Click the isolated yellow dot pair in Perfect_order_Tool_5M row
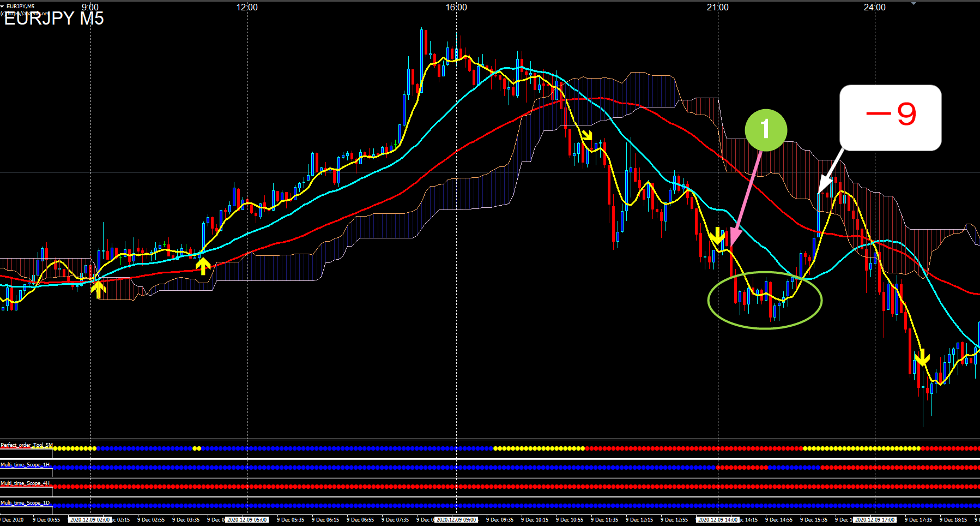 [197, 448]
